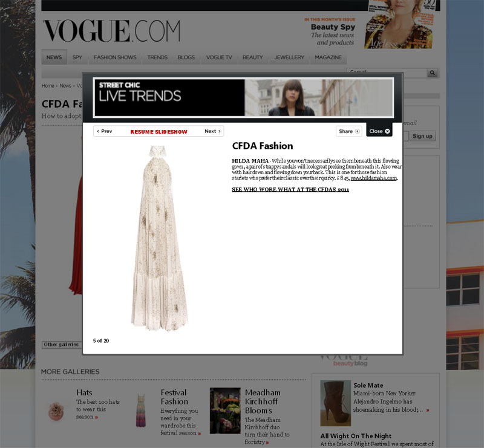Go to the next slide
This screenshot has height=448, width=484.
pos(213,131)
